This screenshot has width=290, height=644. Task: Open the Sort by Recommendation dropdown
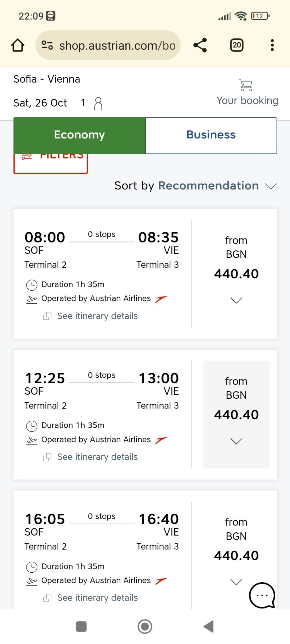(196, 186)
